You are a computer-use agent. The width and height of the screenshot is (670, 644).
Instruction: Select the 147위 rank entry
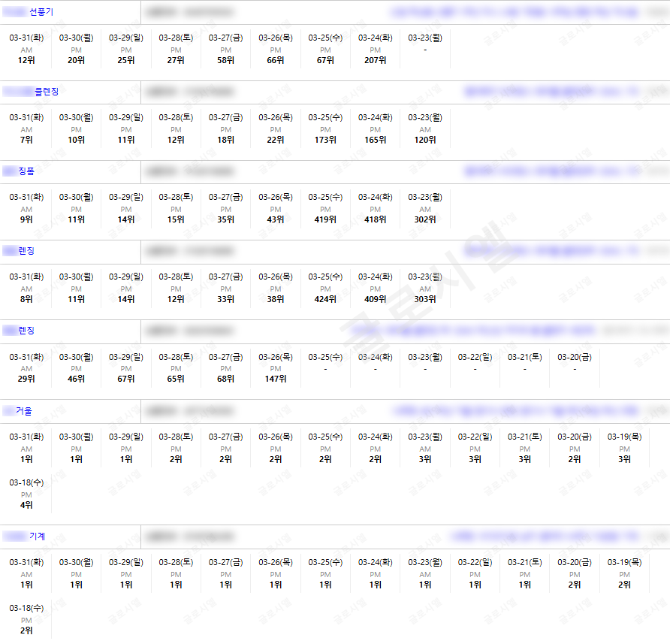276,379
